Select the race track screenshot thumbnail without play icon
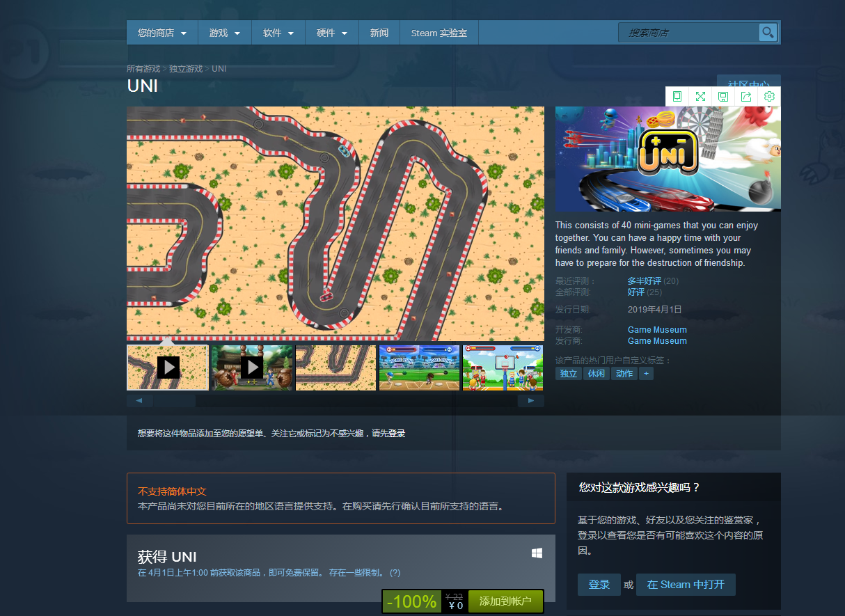This screenshot has width=845, height=616. (335, 368)
